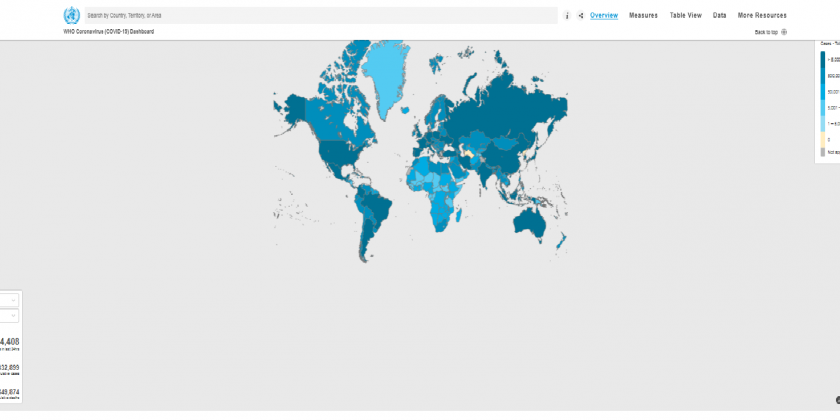Open the Overview tab
The height and width of the screenshot is (420, 840).
(604, 15)
